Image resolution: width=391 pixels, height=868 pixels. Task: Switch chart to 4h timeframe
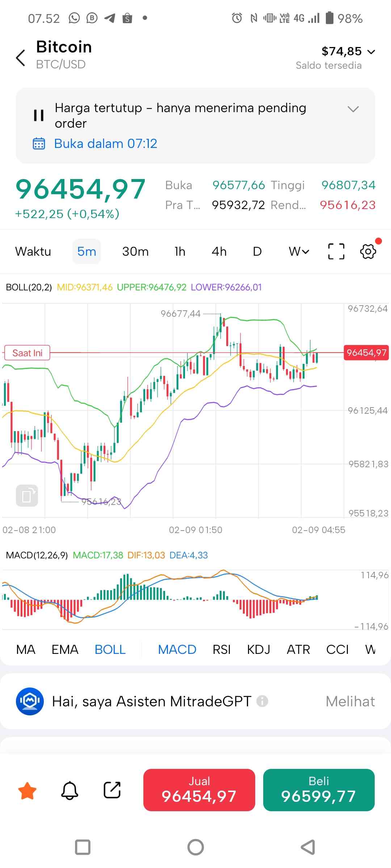(219, 251)
